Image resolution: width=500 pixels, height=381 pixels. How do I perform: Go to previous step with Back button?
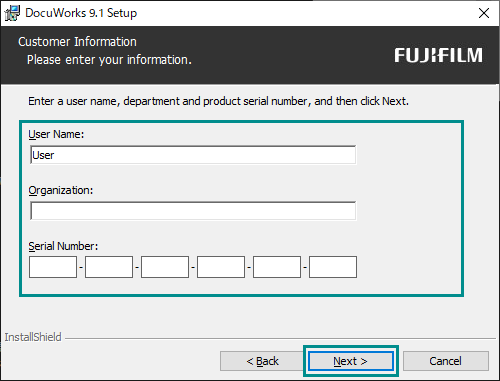click(x=262, y=361)
